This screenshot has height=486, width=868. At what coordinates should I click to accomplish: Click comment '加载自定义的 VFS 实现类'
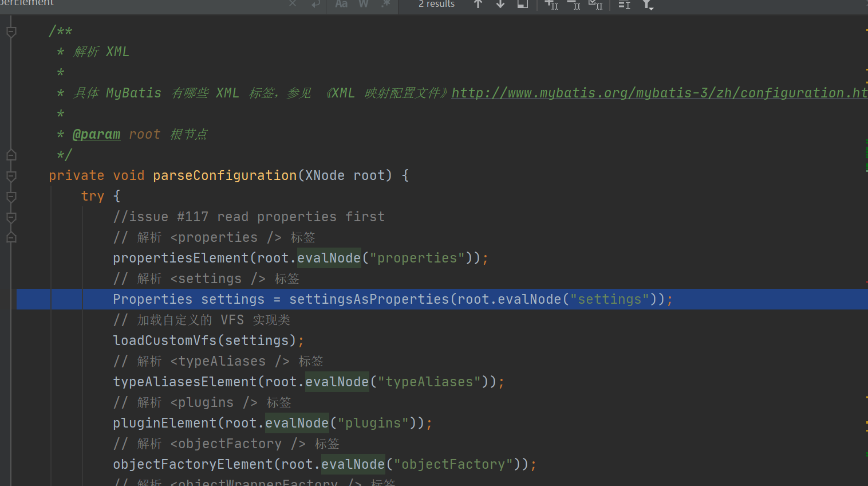pyautogui.click(x=214, y=320)
